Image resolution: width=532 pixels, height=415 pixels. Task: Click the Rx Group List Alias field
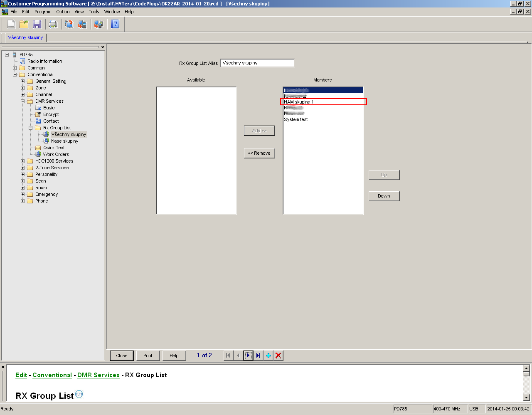click(257, 63)
